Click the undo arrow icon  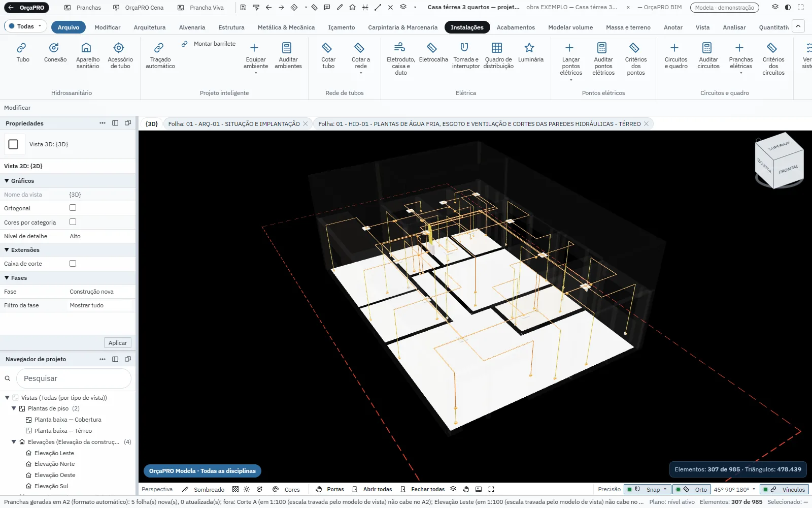(268, 8)
